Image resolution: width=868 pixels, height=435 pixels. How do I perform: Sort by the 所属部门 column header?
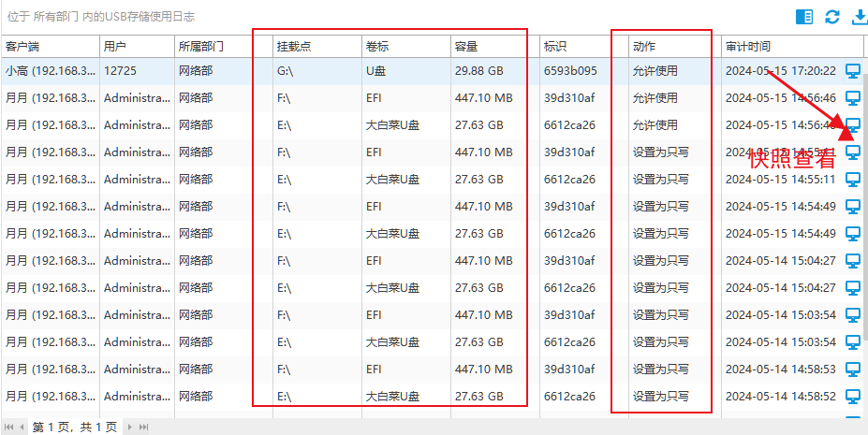click(x=224, y=47)
